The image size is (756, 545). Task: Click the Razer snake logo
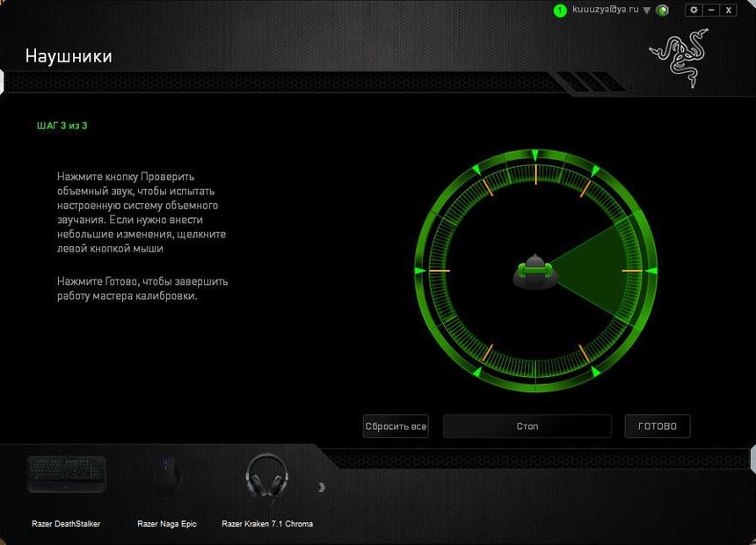click(x=679, y=55)
